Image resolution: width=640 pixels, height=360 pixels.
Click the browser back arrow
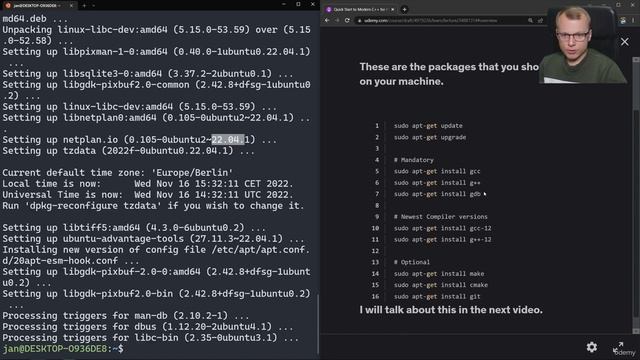click(327, 20)
